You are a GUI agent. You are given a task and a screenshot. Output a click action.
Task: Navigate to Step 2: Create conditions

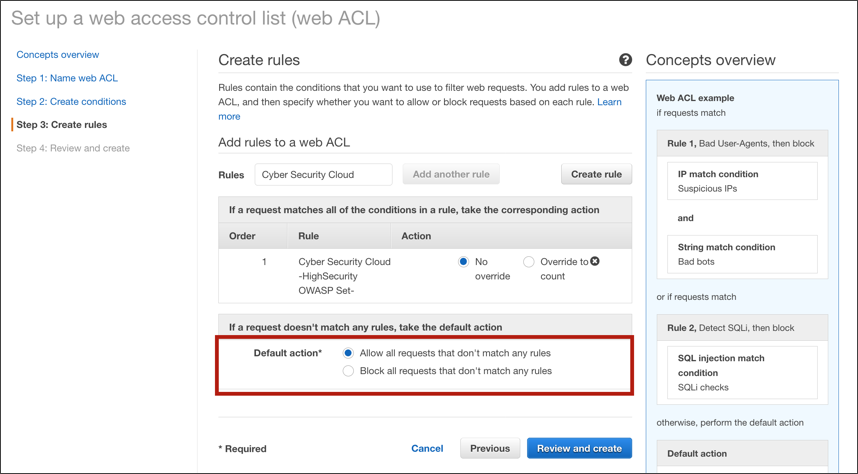(x=71, y=101)
